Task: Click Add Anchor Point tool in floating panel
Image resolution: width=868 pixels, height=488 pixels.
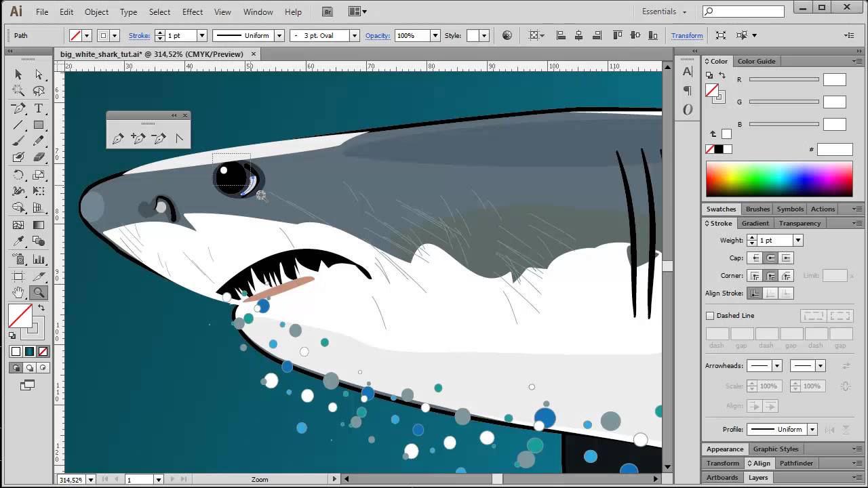Action: (138, 138)
